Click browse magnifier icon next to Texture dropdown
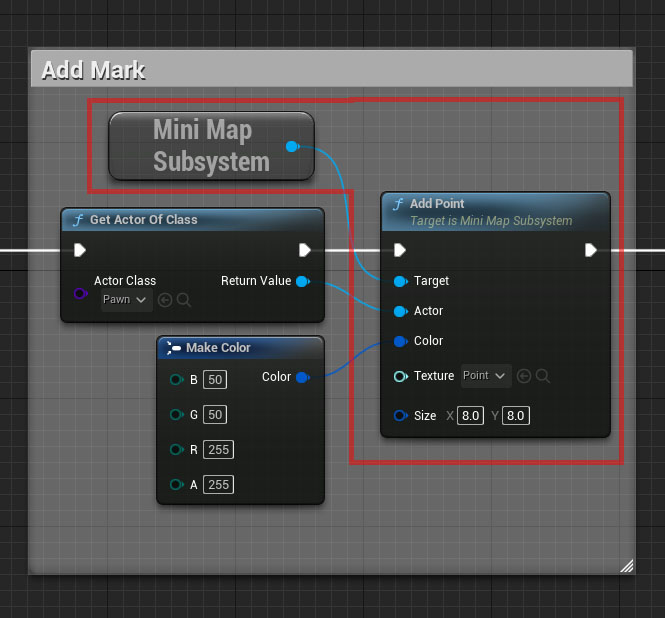The height and width of the screenshot is (618, 665). (x=543, y=376)
